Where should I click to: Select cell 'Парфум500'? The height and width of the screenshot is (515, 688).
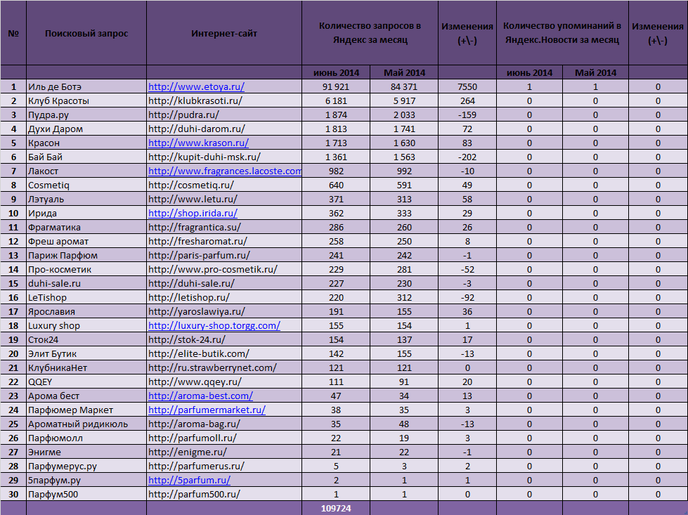pos(86,494)
